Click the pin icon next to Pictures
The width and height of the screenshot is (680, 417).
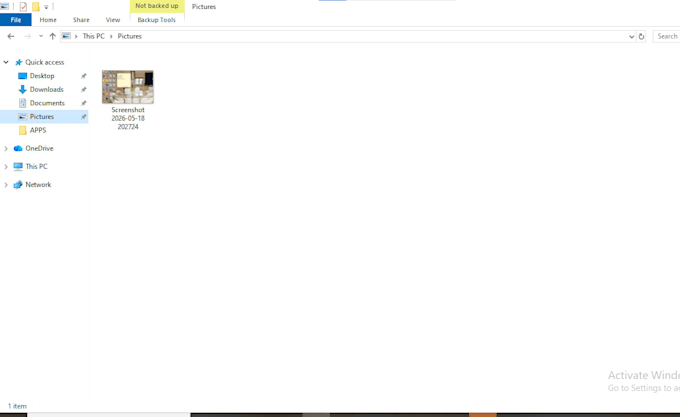tap(83, 117)
